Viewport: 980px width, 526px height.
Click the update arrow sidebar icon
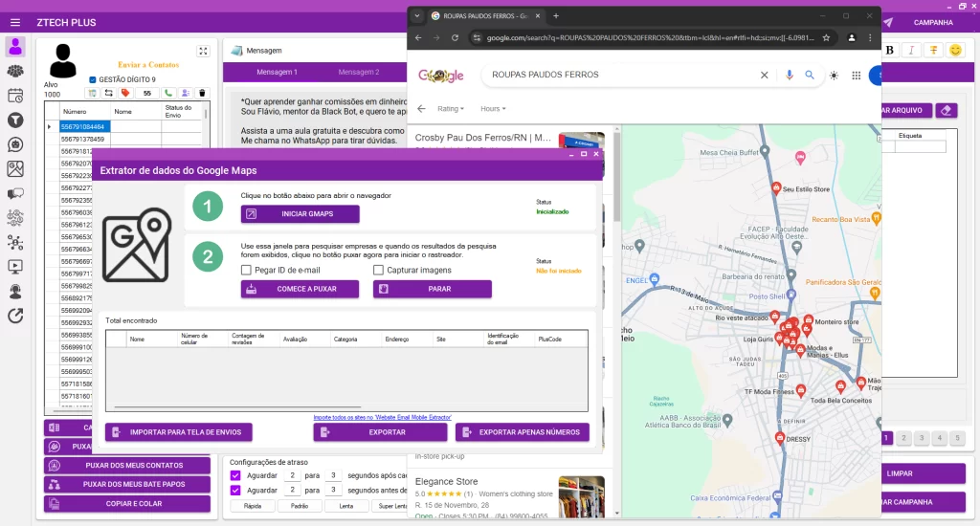15,317
